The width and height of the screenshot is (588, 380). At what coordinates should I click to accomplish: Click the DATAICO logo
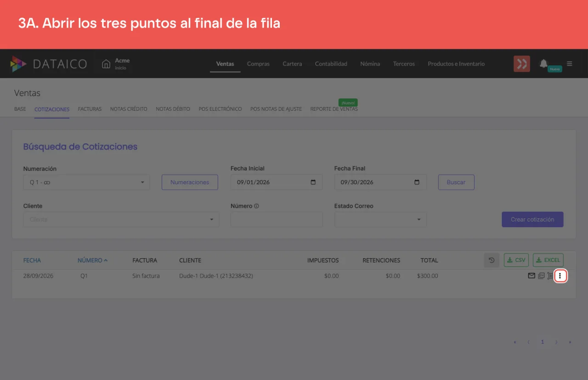[49, 64]
